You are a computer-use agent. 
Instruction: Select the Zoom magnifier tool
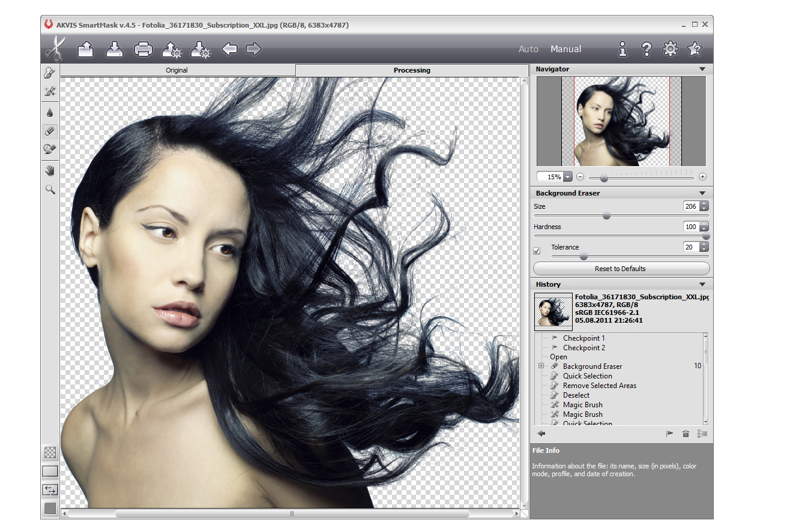pyautogui.click(x=50, y=190)
